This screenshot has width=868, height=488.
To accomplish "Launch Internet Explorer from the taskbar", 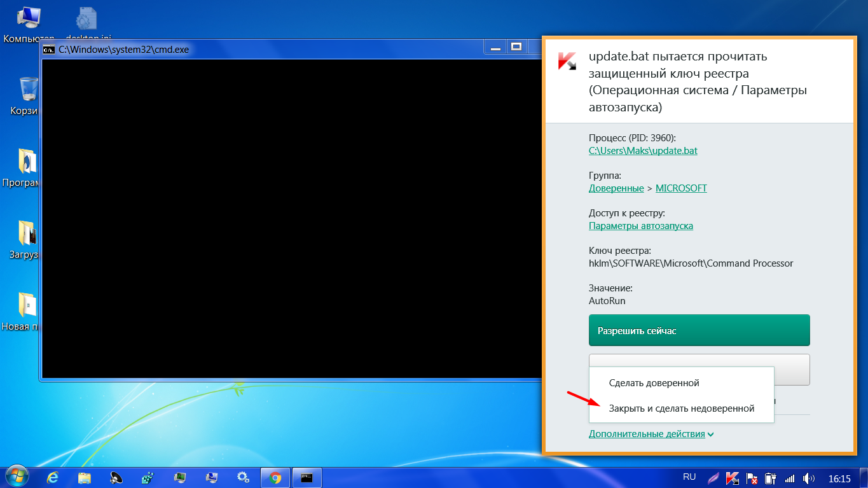I will [x=53, y=478].
